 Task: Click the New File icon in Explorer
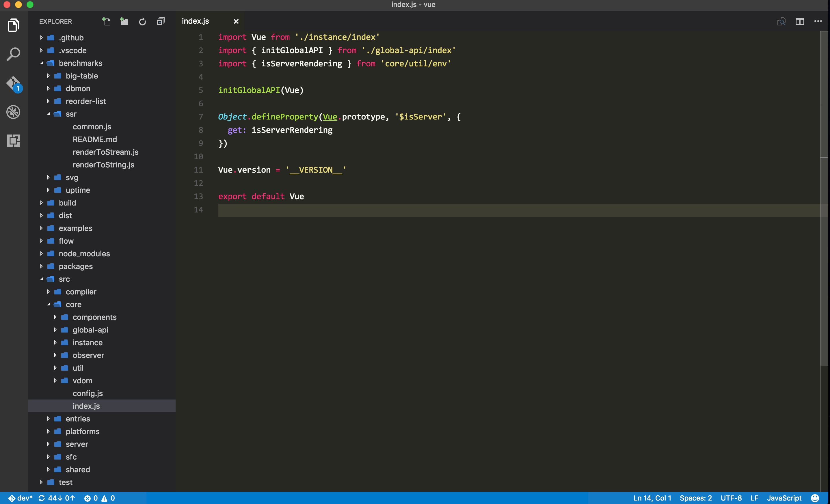click(x=107, y=22)
